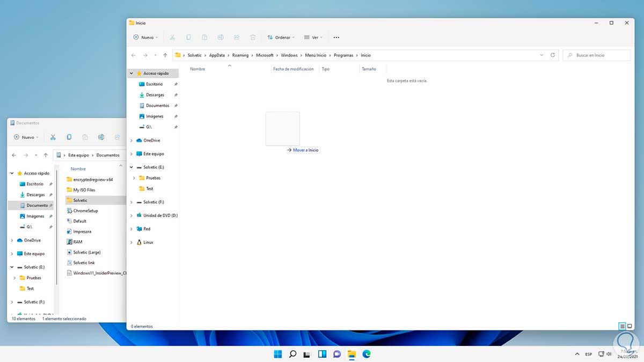This screenshot has width=644, height=362.
Task: Select encryptedregview-x64 folder in Documentos window
Action: pos(93,180)
